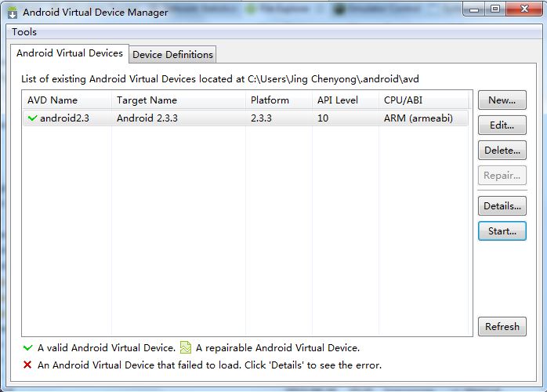547x392 pixels.
Task: Click the green checkmark beside android2.3
Action: [32, 118]
